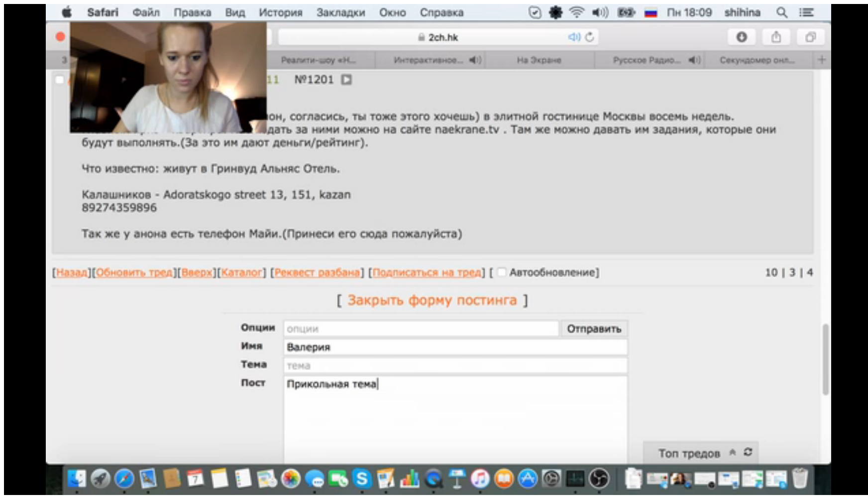Viewport: 868px width, 496px height.
Task: Open volume control in menu bar
Action: pos(600,12)
